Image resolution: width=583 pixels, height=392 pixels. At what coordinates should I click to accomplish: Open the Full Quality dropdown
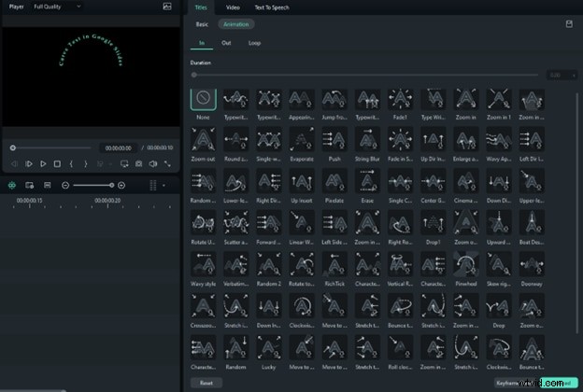(x=57, y=7)
